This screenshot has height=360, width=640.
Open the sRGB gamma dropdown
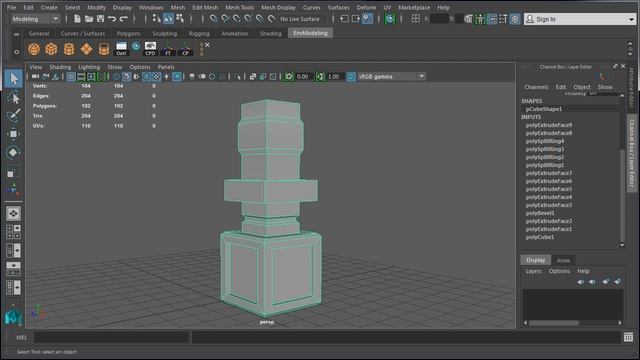click(391, 76)
